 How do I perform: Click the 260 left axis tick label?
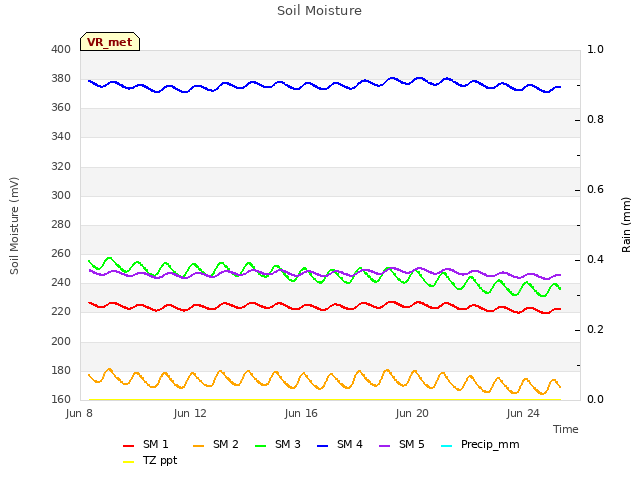[x=61, y=253]
